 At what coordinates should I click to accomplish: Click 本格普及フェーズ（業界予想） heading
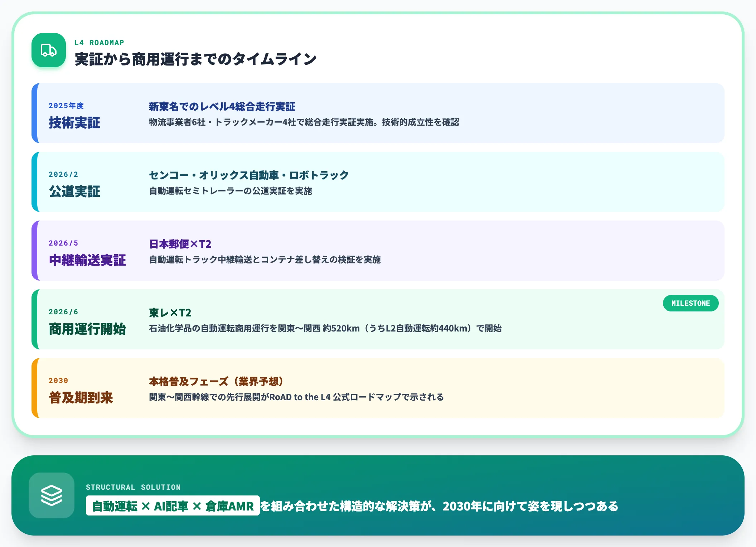click(x=217, y=381)
